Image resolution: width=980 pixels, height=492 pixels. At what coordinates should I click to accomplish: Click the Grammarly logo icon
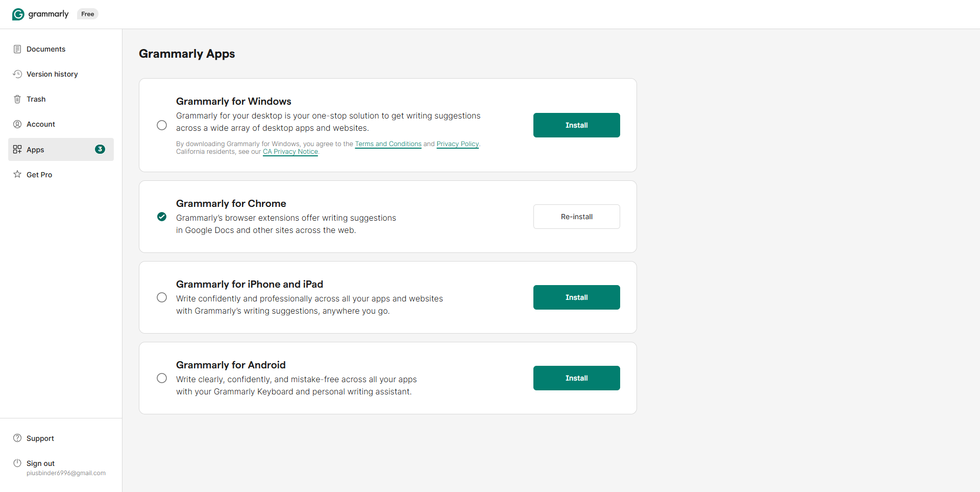(18, 14)
